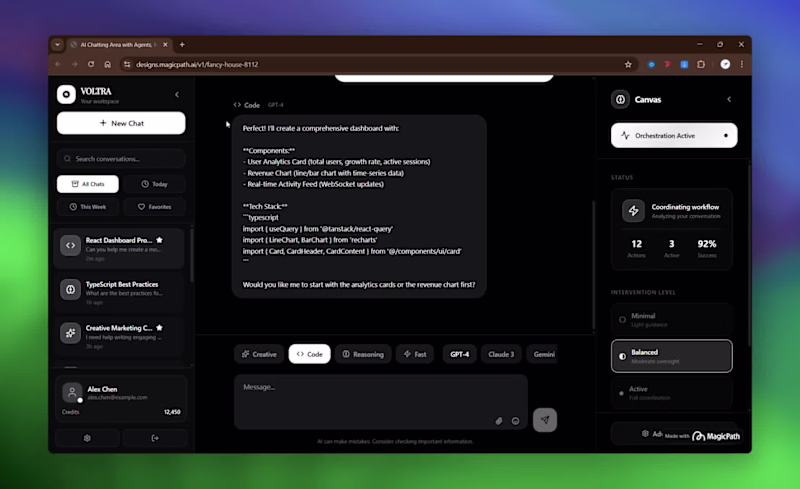
Task: Click the TypeScript Best Practices chat icon
Action: [70, 289]
